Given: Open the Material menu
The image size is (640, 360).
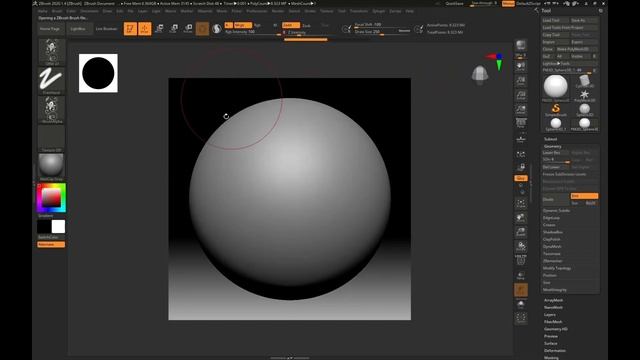Looking at the screenshot, I should pyautogui.click(x=205, y=11).
